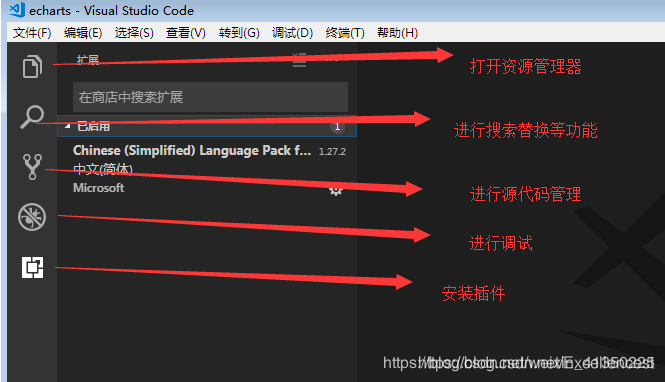Click the 在商店中搜索扩展 search field
The width and height of the screenshot is (665, 382).
point(210,97)
